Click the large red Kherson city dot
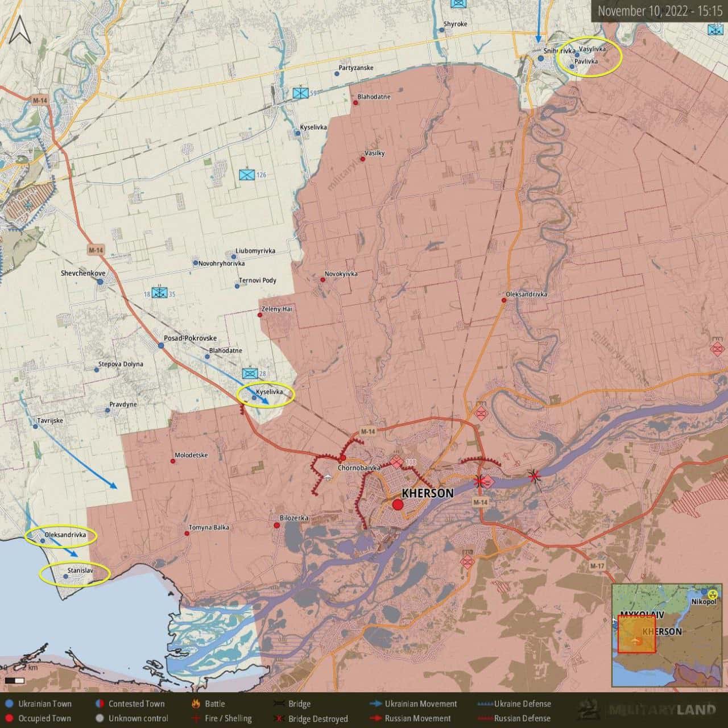Image resolution: width=728 pixels, height=728 pixels. (398, 504)
